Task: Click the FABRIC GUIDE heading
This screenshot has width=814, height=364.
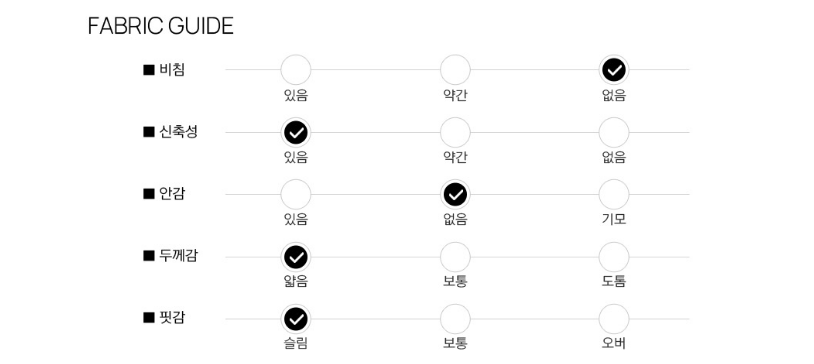Action: [160, 26]
